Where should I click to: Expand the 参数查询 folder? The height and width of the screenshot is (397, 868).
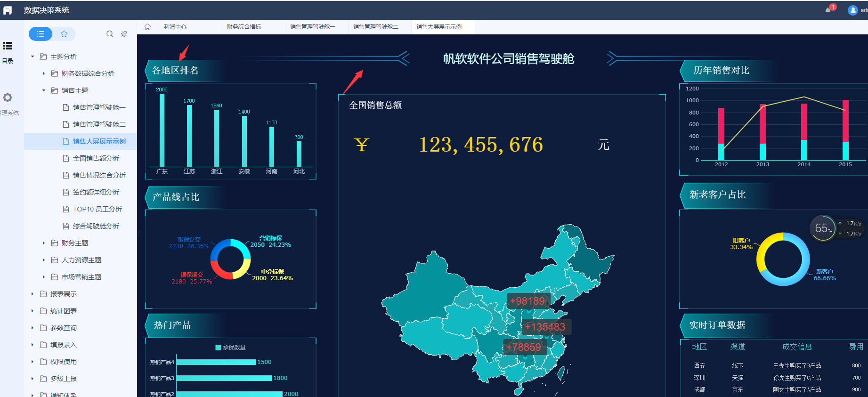(32, 328)
